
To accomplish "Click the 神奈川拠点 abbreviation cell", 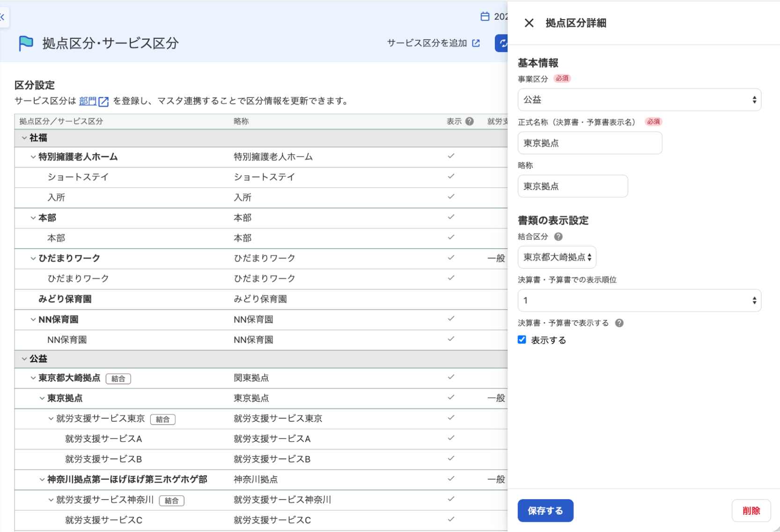I will (x=256, y=479).
